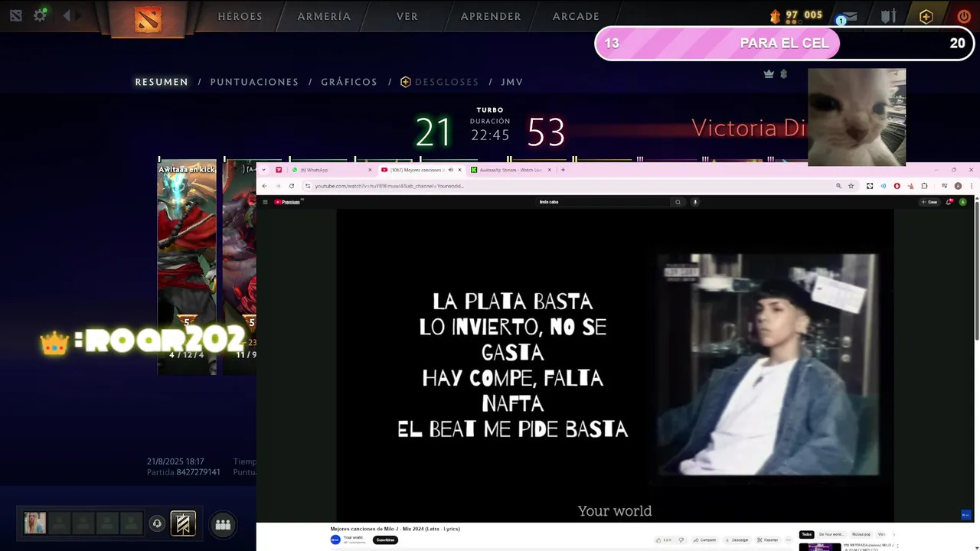Screen dimensions: 980x551
Task: Click the YouTube URL address bar
Action: pyautogui.click(x=567, y=186)
